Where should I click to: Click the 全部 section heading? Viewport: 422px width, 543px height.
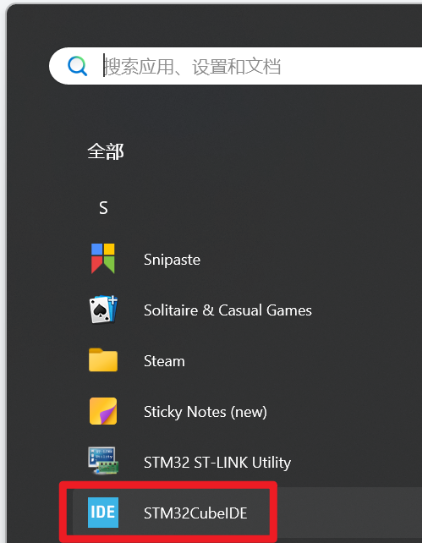pos(106,151)
